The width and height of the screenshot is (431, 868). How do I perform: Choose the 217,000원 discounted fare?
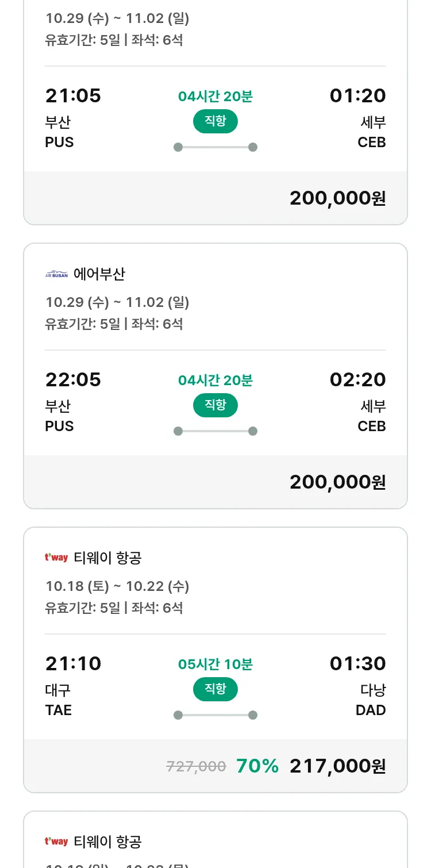337,766
